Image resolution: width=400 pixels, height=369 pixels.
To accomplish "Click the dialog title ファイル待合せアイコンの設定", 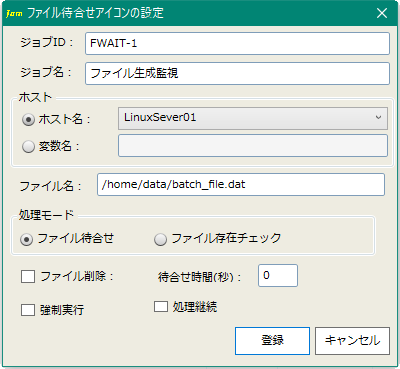I will 95,13.
